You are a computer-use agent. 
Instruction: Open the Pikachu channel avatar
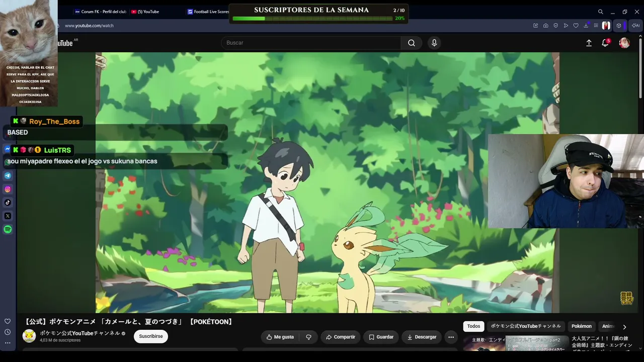pyautogui.click(x=29, y=336)
